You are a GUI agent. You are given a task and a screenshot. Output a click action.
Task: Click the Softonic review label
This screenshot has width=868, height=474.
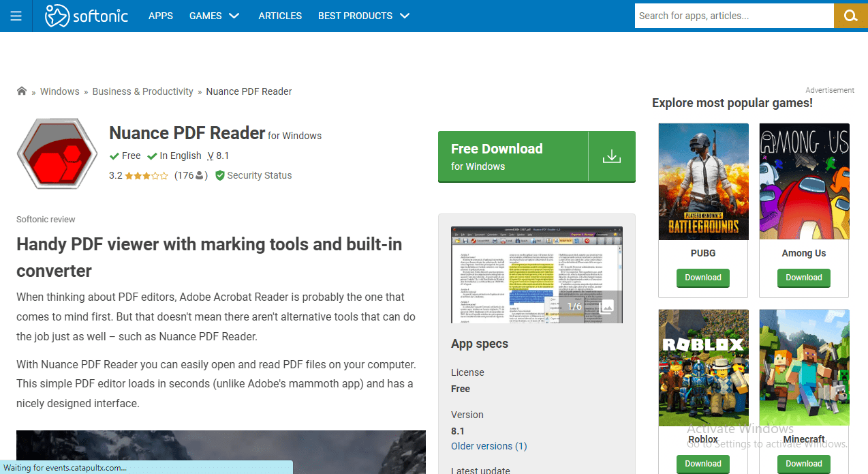click(46, 220)
